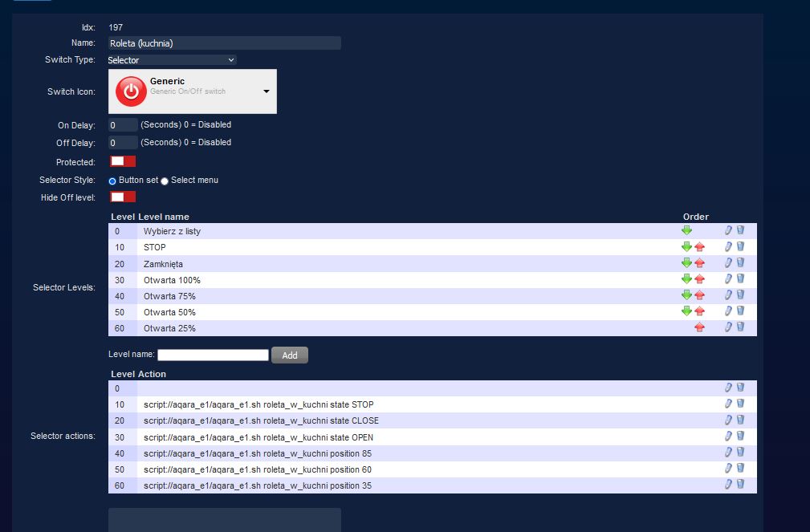810x532 pixels.
Task: Delete the 'Otwarta 75%' level
Action: tap(740, 295)
